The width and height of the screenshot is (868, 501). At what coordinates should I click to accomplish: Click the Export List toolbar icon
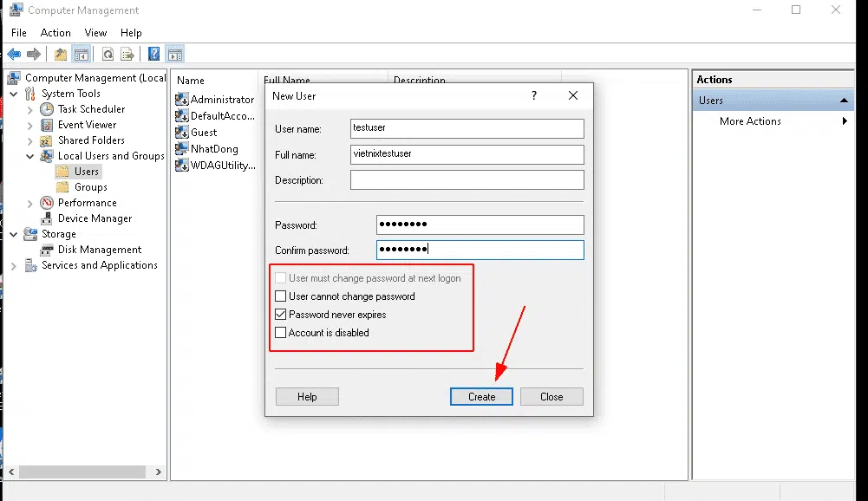127,54
